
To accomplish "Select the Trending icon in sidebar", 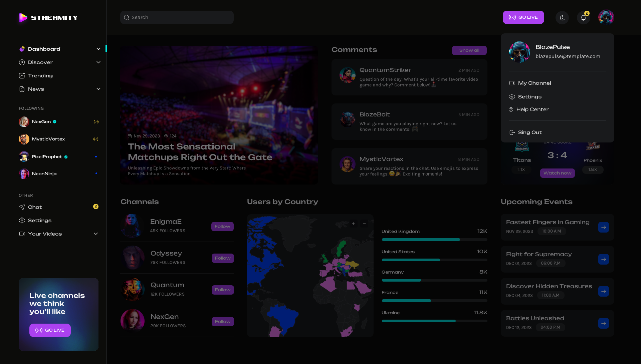I will (22, 76).
